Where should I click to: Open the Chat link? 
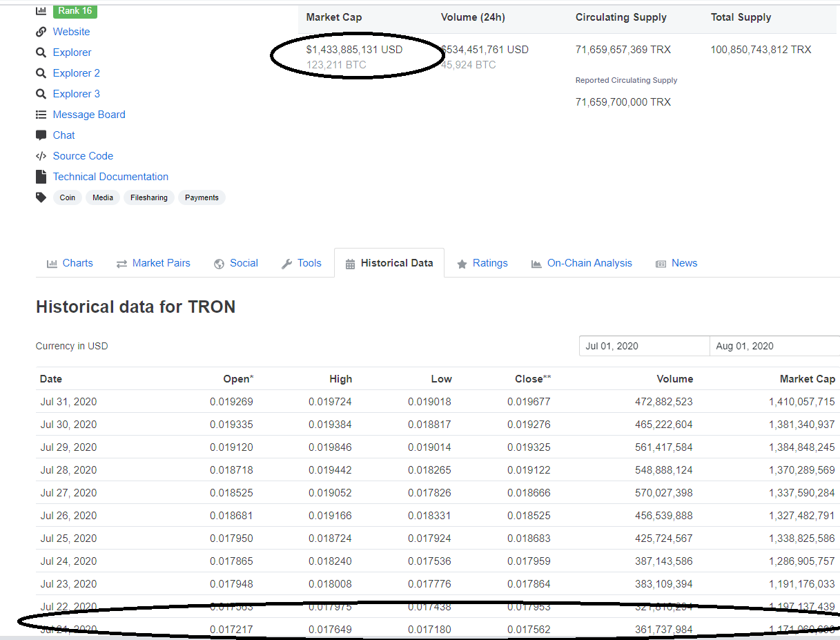64,135
